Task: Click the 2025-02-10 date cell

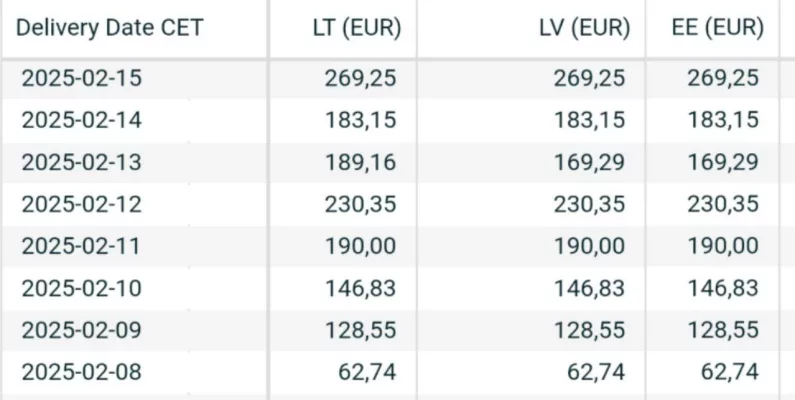Action: tap(81, 289)
